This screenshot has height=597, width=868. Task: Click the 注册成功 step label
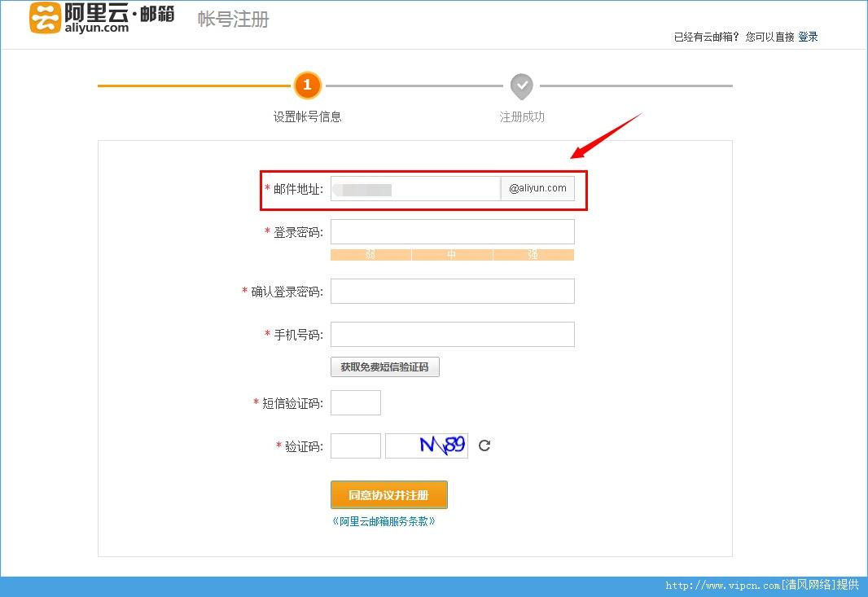[x=522, y=116]
